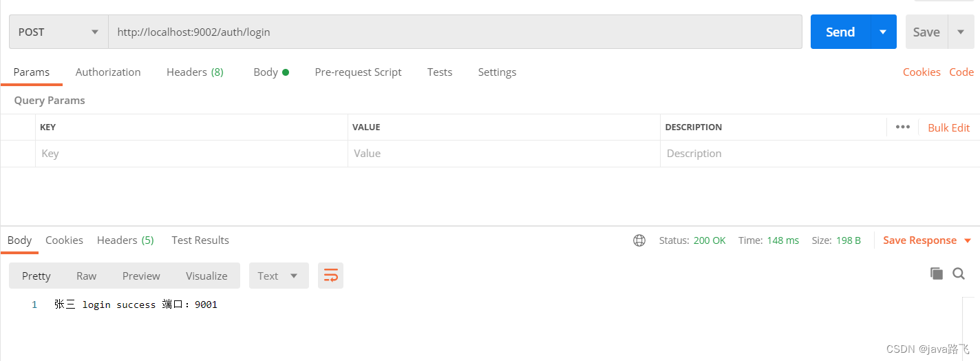Click the wrap lines icon in response toolbar
Viewport: 980px width, 361px height.
[x=330, y=276]
